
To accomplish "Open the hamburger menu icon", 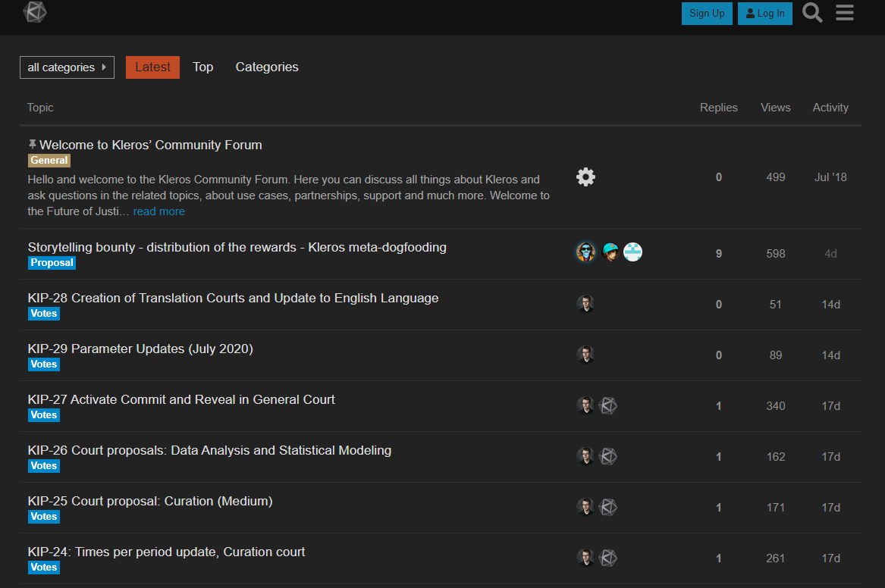I will [x=844, y=12].
